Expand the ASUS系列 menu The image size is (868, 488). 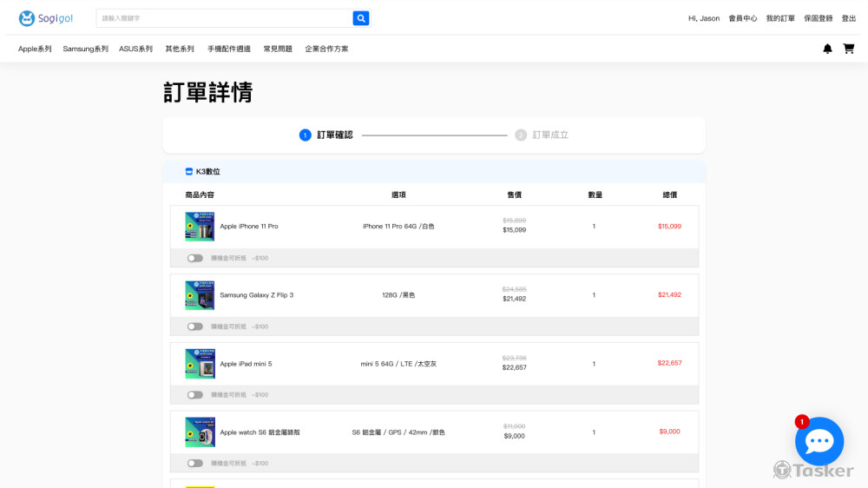[x=135, y=49]
